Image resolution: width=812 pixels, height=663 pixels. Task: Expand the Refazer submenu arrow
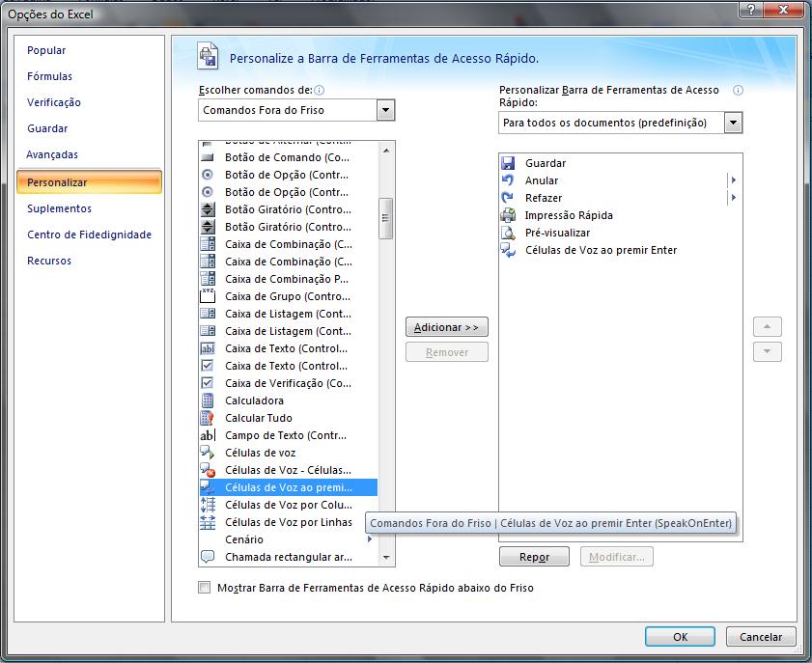coord(733,197)
